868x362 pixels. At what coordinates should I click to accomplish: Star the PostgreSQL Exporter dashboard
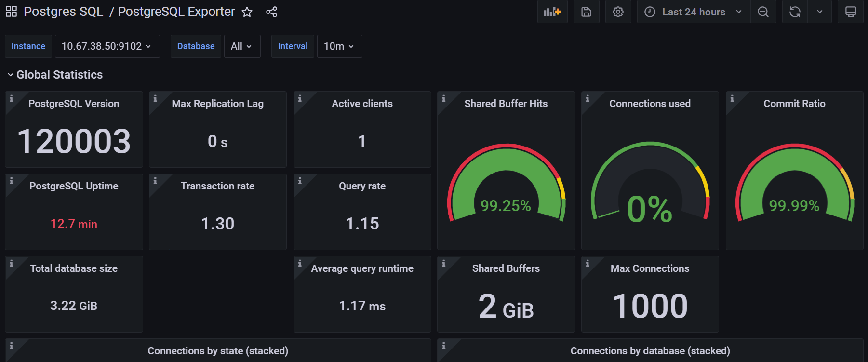pos(247,12)
